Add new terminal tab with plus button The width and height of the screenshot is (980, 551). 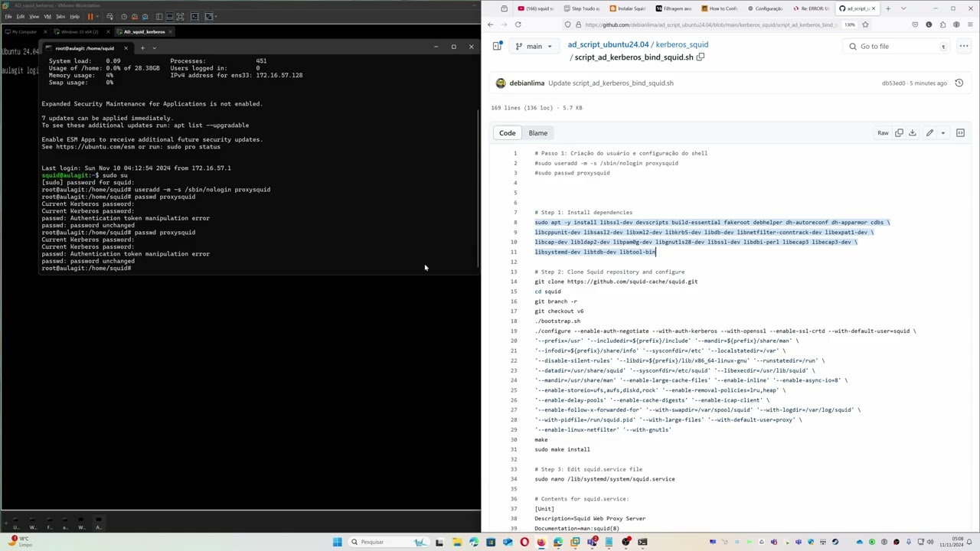[x=142, y=47]
